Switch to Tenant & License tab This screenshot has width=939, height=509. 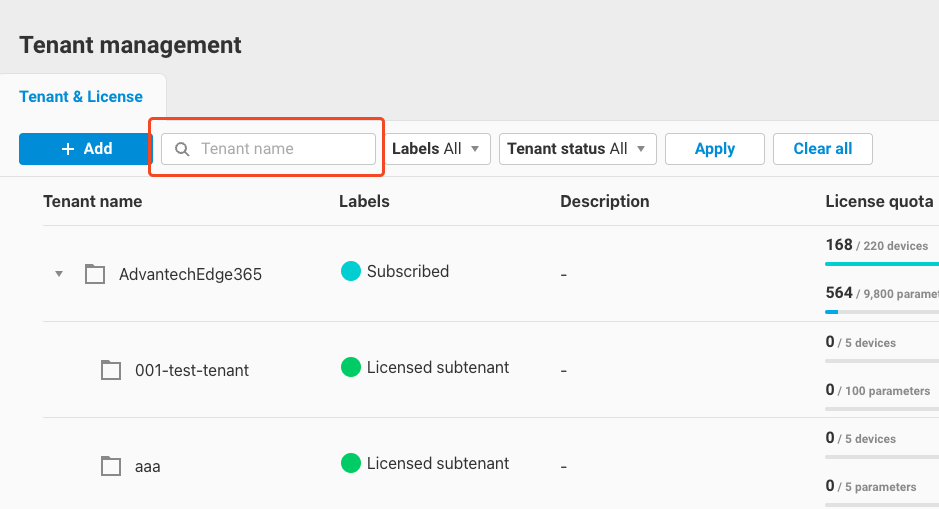point(81,96)
